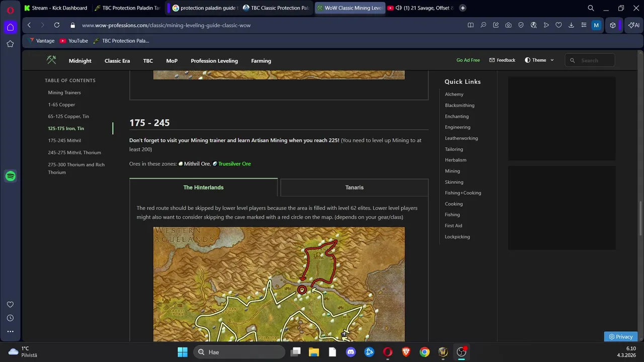The image size is (644, 362).
Task: Open the Profession Leveling nav menu
Action: (214, 61)
